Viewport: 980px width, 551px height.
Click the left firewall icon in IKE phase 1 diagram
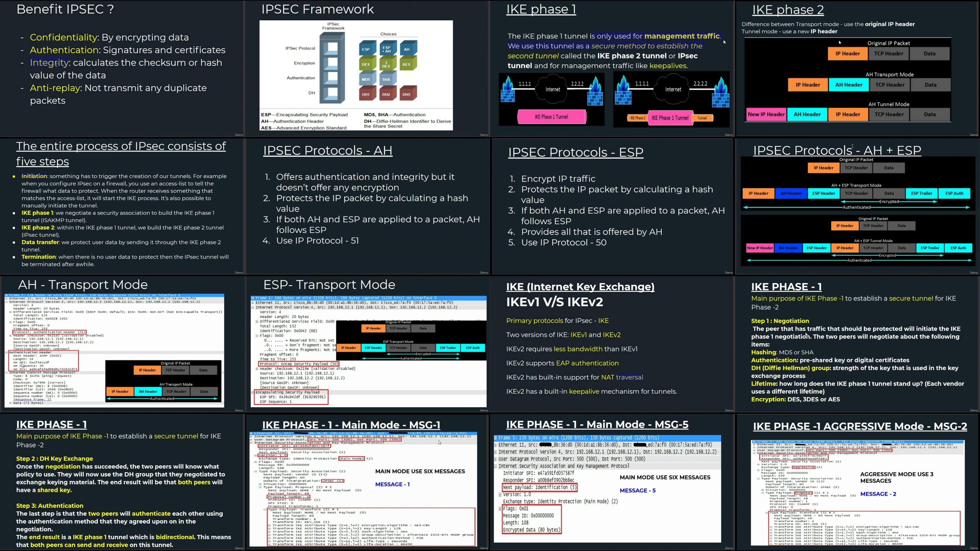507,91
